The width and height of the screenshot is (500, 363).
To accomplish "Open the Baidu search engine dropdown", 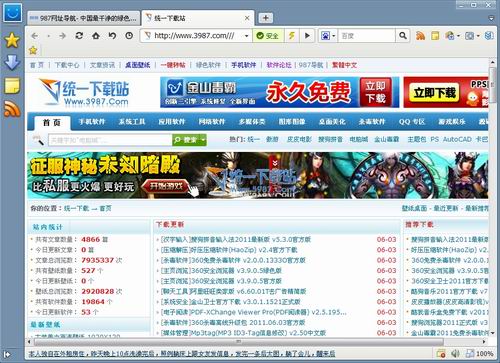I will pyautogui.click(x=328, y=36).
